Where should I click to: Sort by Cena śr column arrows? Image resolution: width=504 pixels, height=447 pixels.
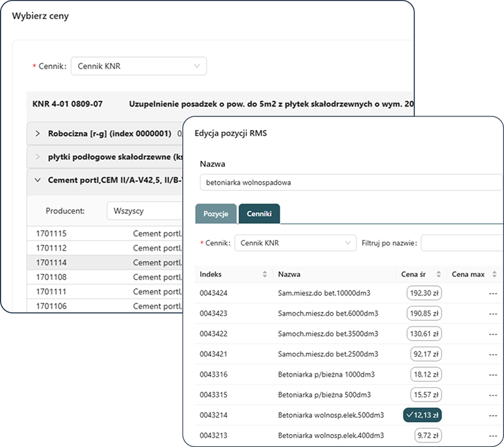[x=438, y=275]
